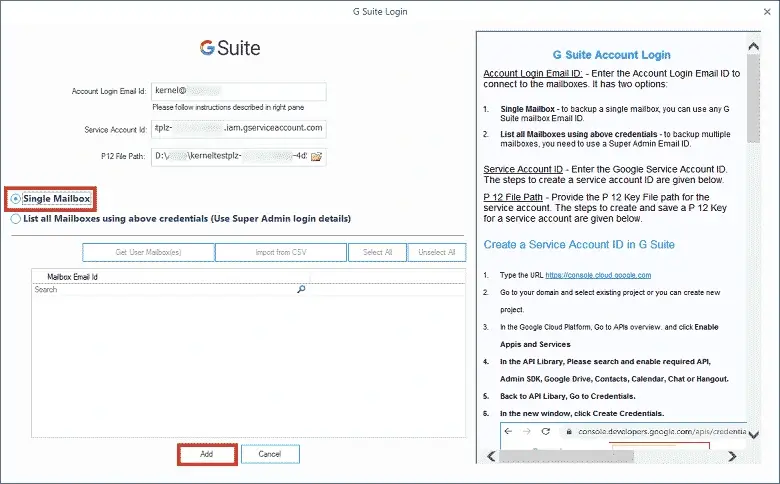The width and height of the screenshot is (780, 484).
Task: Click browser reload icon in embedded screenshot
Action: 546,431
